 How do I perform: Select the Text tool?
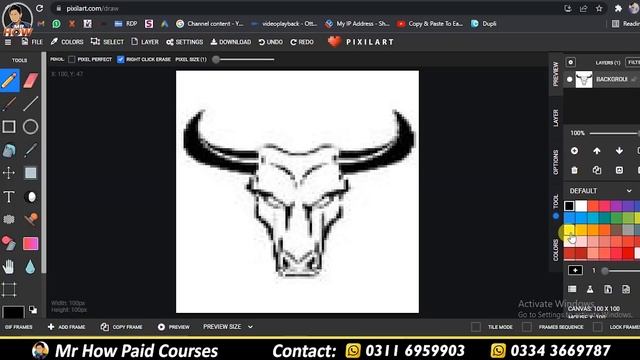click(9, 197)
